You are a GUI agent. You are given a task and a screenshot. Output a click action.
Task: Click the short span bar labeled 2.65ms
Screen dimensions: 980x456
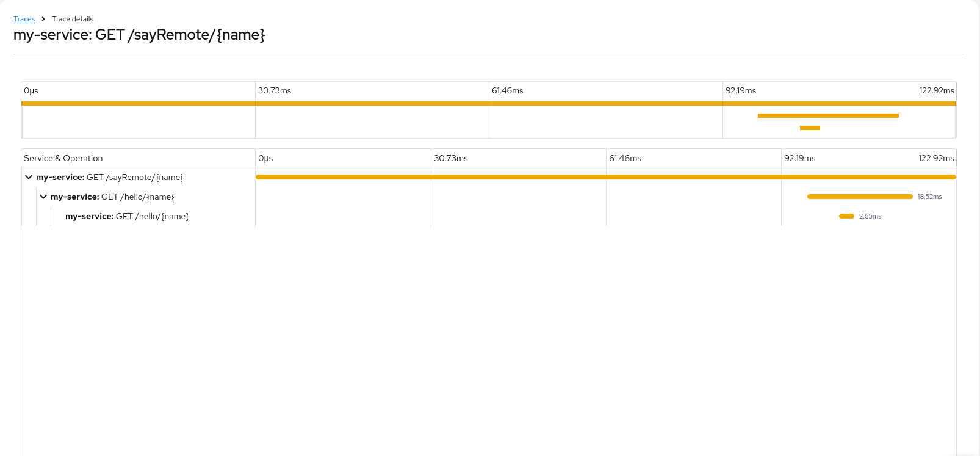click(846, 216)
